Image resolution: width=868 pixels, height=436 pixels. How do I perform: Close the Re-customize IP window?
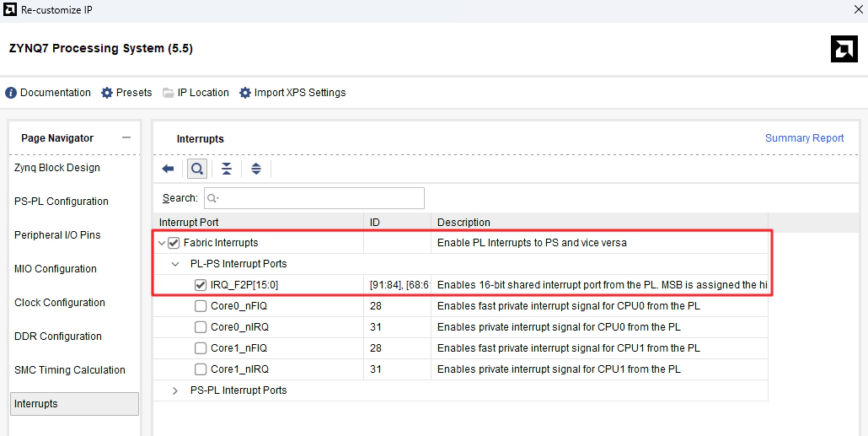click(858, 9)
